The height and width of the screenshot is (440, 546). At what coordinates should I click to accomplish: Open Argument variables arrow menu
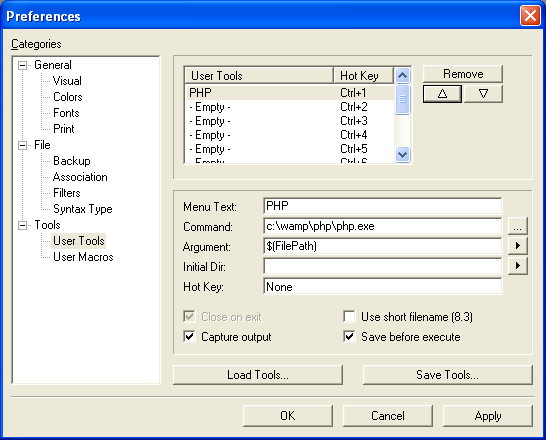(517, 246)
